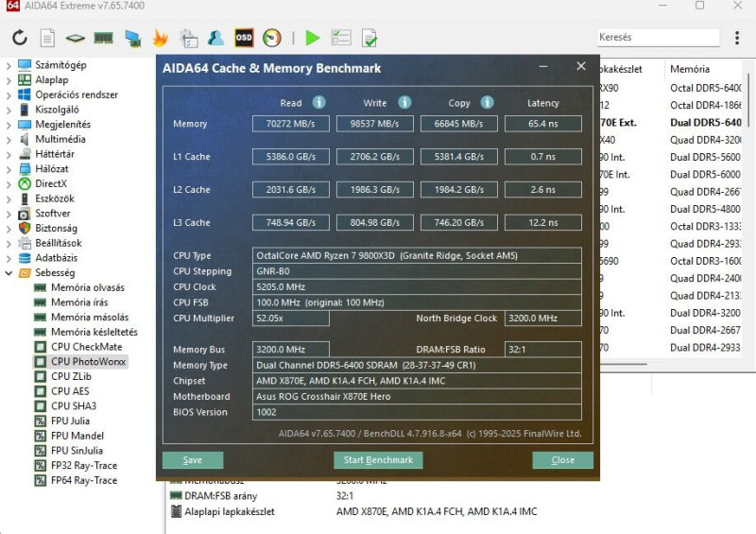The width and height of the screenshot is (756, 534).
Task: Expand the Multimédia tree node
Action: [x=9, y=140]
